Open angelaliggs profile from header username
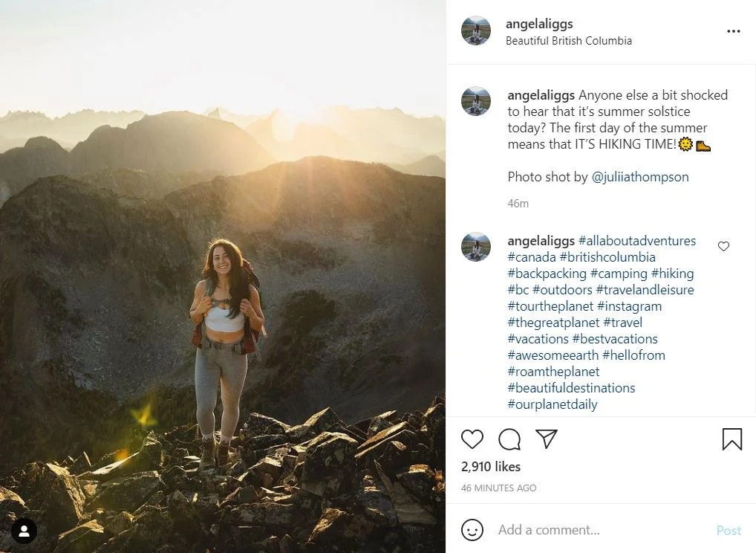Viewport: 756px width, 553px height. click(539, 24)
